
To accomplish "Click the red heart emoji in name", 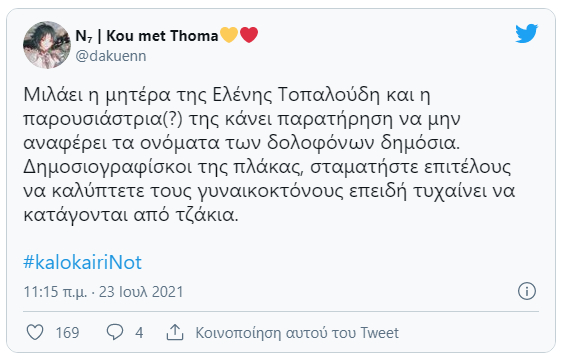I will [x=249, y=35].
